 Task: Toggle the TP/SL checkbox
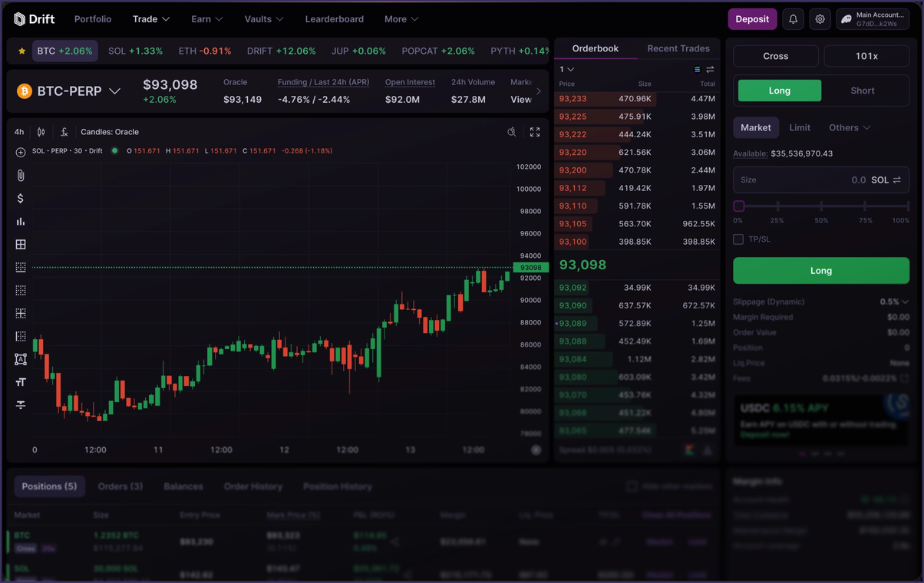coord(738,239)
